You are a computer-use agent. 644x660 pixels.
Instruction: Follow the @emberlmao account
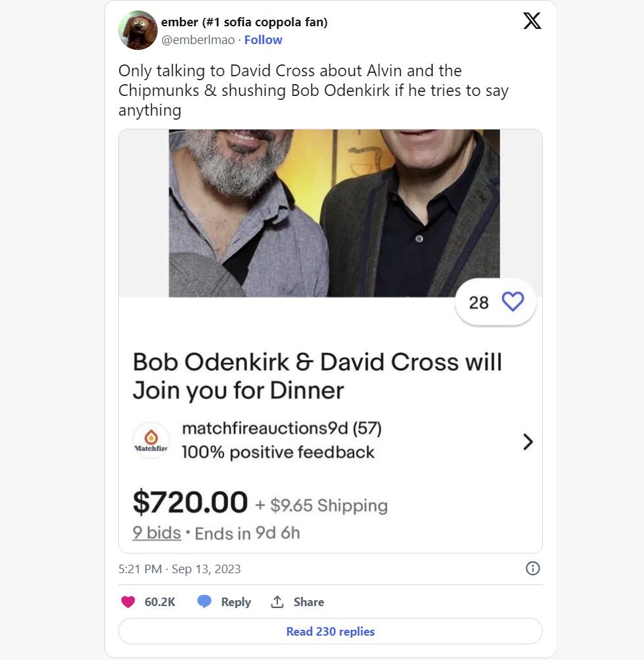coord(264,40)
